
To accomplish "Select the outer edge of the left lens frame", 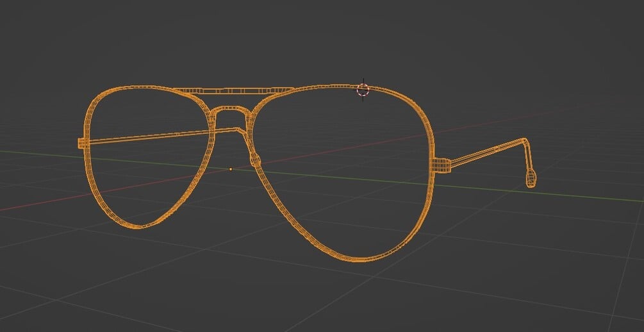I will (x=87, y=164).
